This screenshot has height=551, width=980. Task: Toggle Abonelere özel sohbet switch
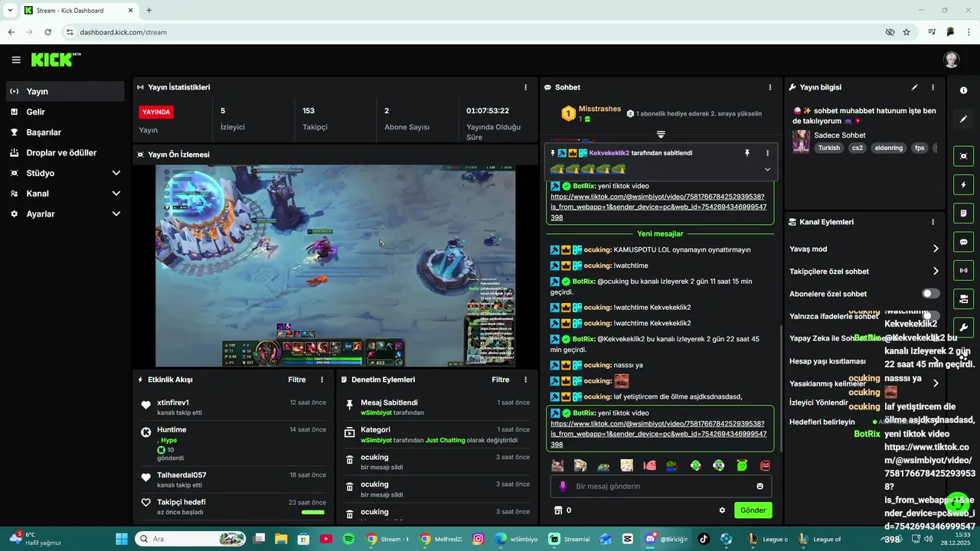[x=930, y=293]
